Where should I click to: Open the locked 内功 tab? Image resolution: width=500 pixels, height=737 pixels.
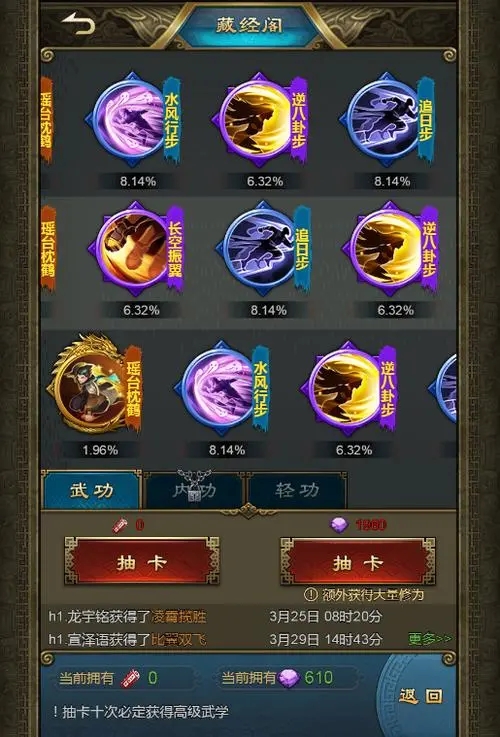coord(194,490)
